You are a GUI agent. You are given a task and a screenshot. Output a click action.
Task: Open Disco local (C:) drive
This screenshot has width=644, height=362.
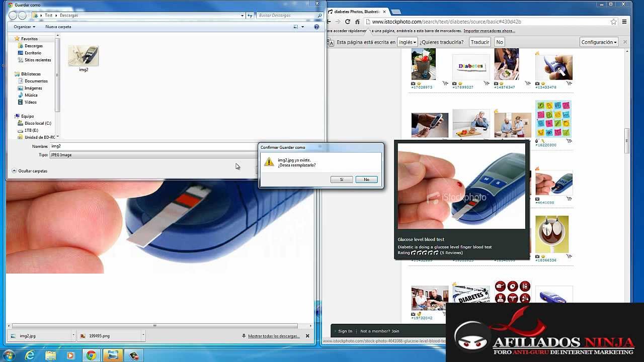pos(38,123)
